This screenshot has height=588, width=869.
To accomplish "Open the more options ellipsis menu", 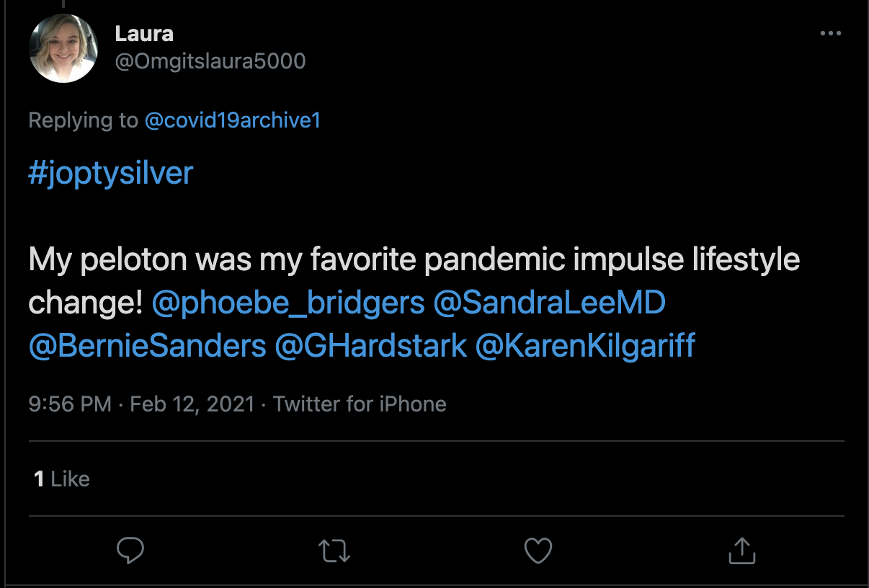I will tap(831, 34).
